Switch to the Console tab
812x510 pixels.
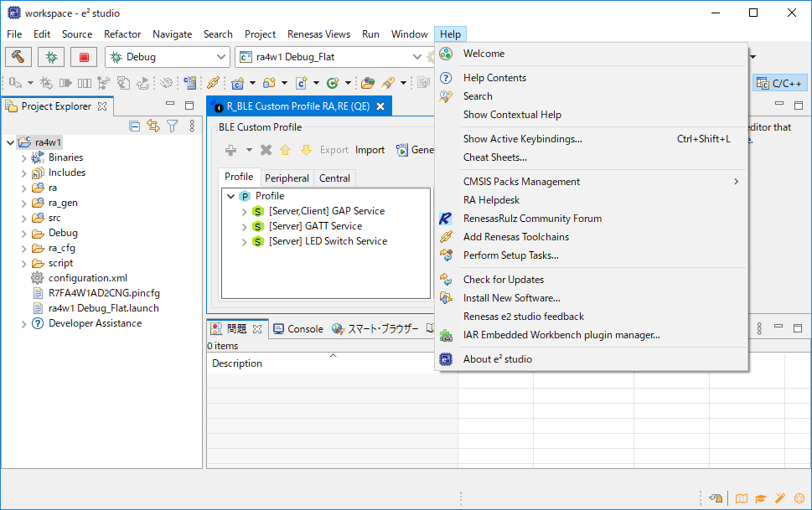click(298, 329)
